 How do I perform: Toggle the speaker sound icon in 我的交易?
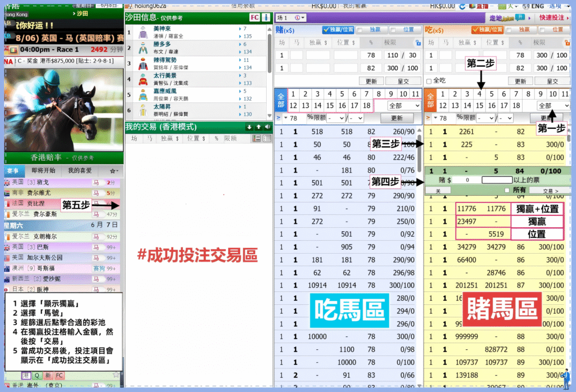coord(267,127)
